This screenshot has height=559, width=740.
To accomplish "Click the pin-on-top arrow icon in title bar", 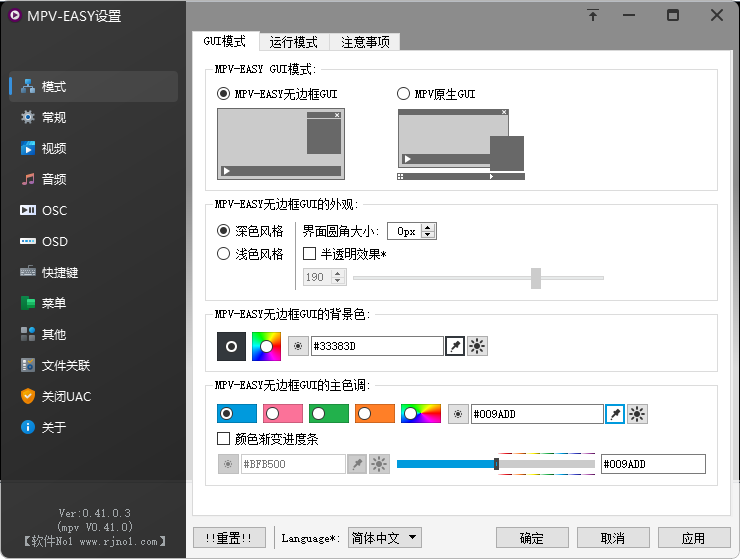I will click(593, 15).
